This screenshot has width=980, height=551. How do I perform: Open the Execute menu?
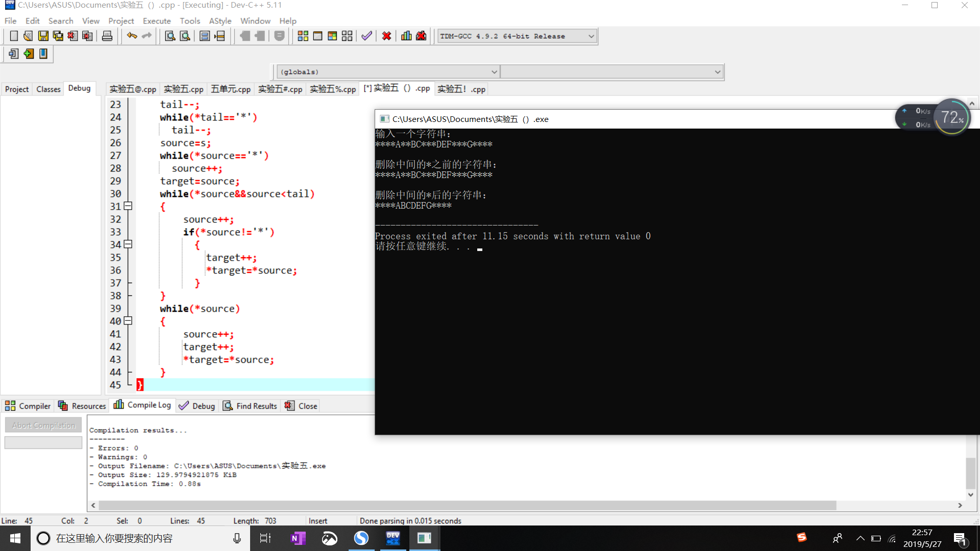coord(156,21)
